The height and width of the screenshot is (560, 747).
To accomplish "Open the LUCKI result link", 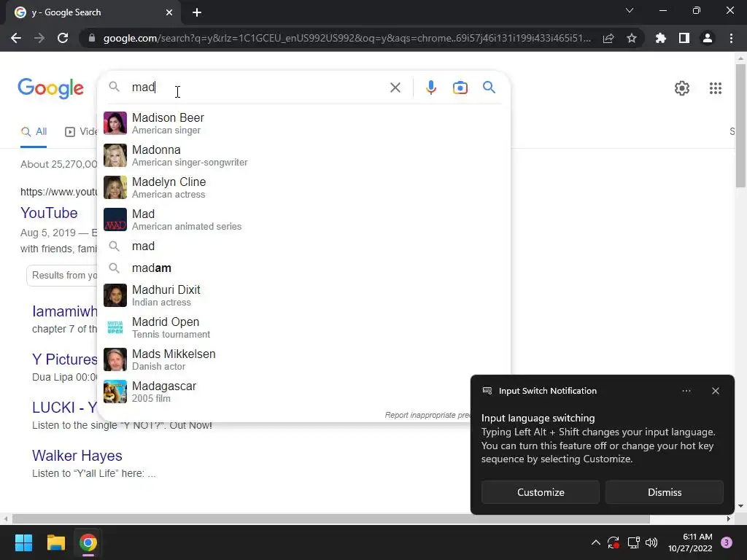I will 65,408.
